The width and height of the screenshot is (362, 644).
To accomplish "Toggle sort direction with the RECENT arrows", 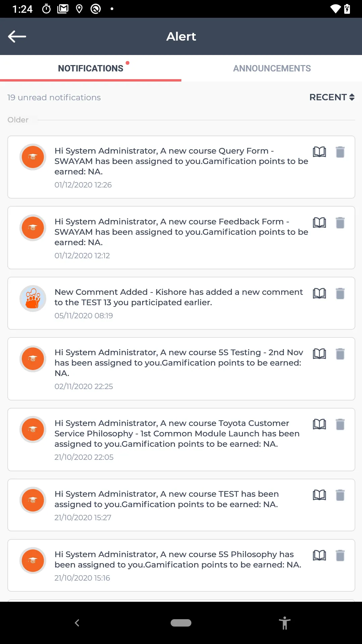I will [352, 97].
